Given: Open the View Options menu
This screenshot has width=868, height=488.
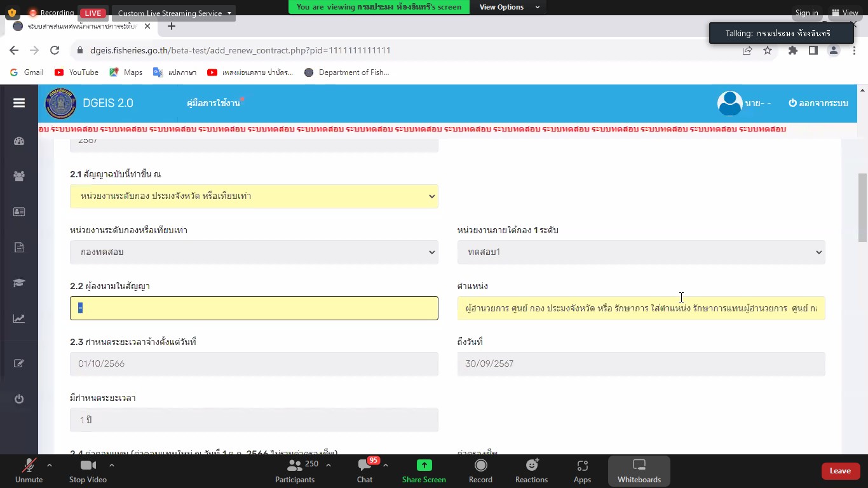Looking at the screenshot, I should pos(510,7).
